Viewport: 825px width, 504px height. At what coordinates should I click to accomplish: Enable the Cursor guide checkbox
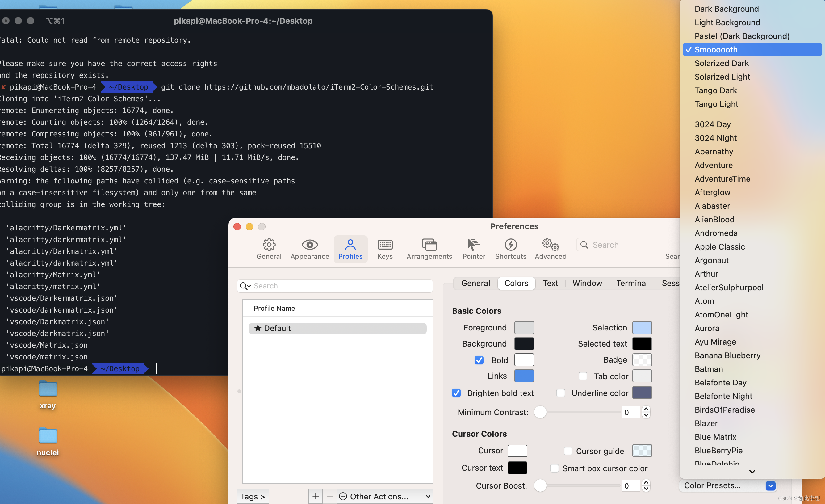tap(568, 451)
